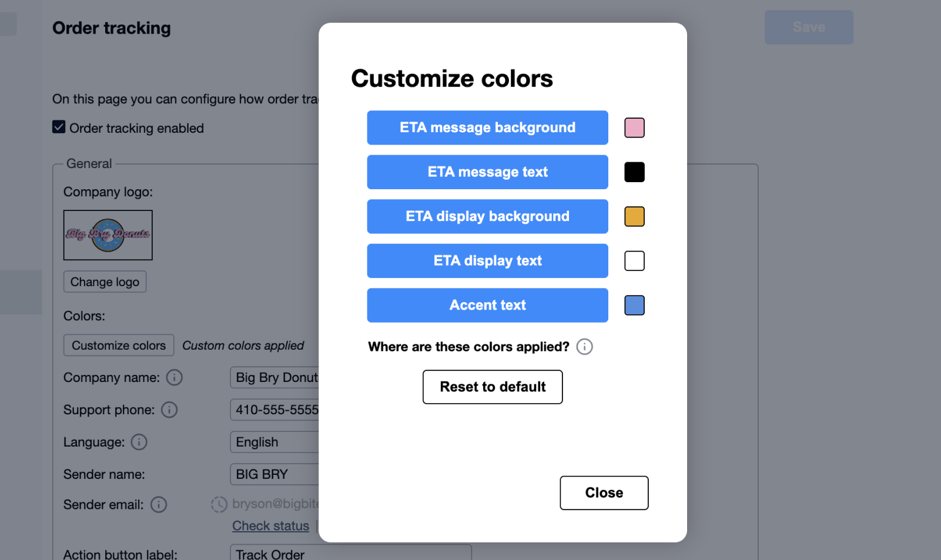Close the Customize colors dialog
941x560 pixels.
point(604,493)
